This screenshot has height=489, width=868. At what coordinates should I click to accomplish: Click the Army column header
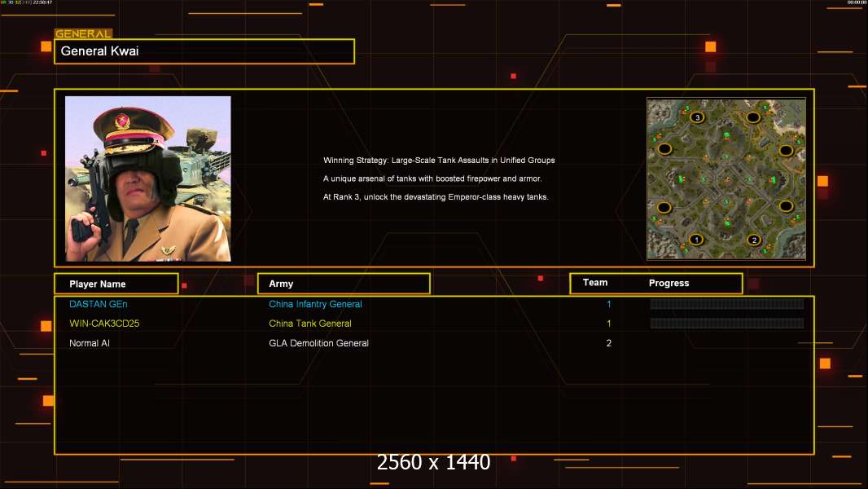pyautogui.click(x=344, y=284)
